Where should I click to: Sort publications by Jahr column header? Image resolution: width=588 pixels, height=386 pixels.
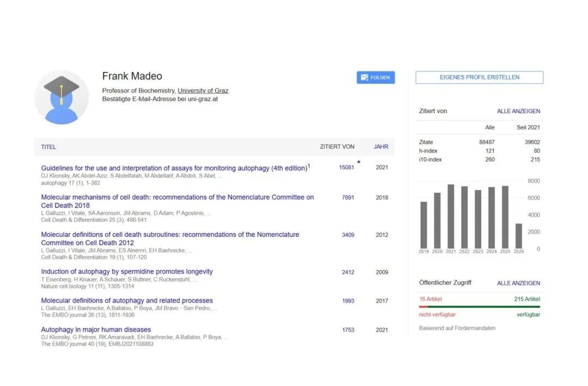click(x=381, y=146)
